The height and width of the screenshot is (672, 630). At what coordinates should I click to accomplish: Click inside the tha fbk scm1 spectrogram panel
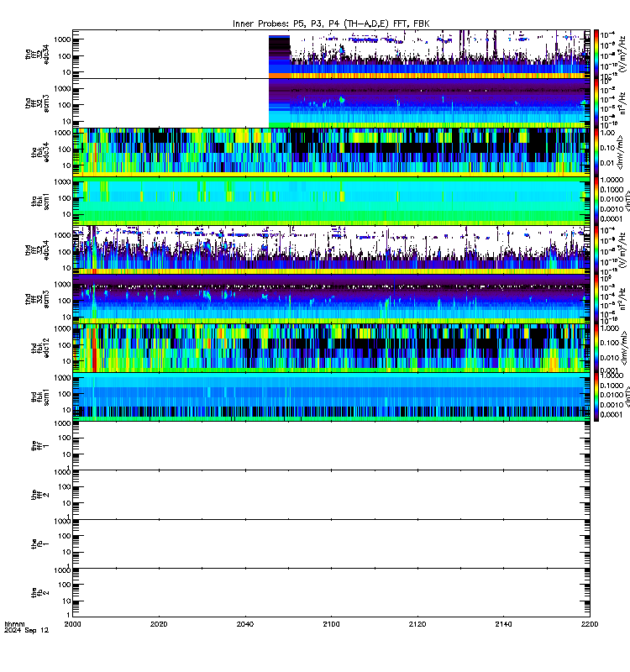coord(331,201)
